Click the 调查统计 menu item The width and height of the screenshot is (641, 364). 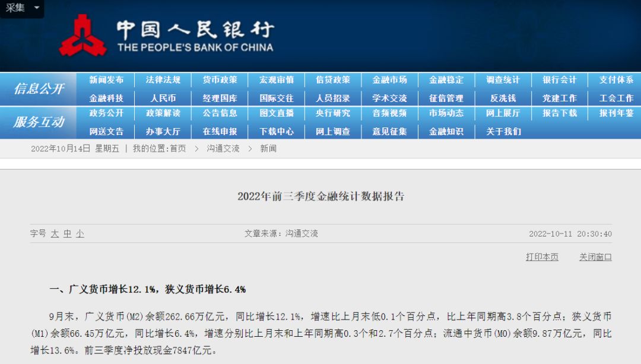(504, 80)
